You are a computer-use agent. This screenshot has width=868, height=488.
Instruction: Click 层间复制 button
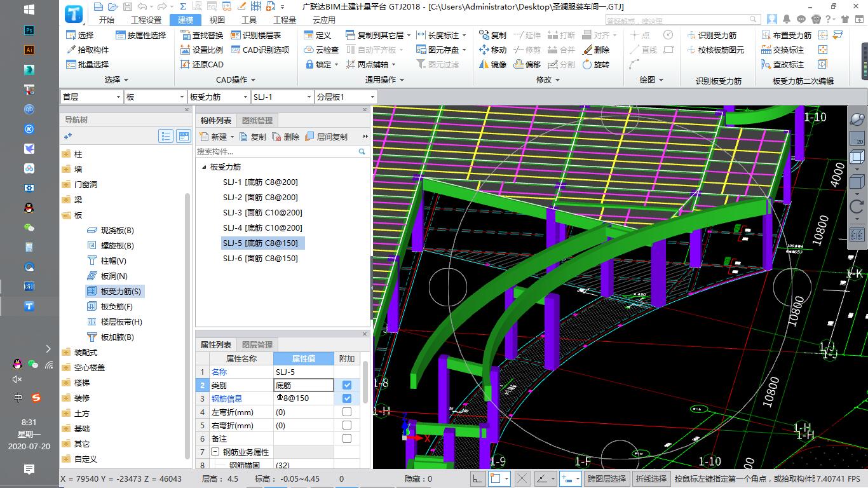click(326, 137)
